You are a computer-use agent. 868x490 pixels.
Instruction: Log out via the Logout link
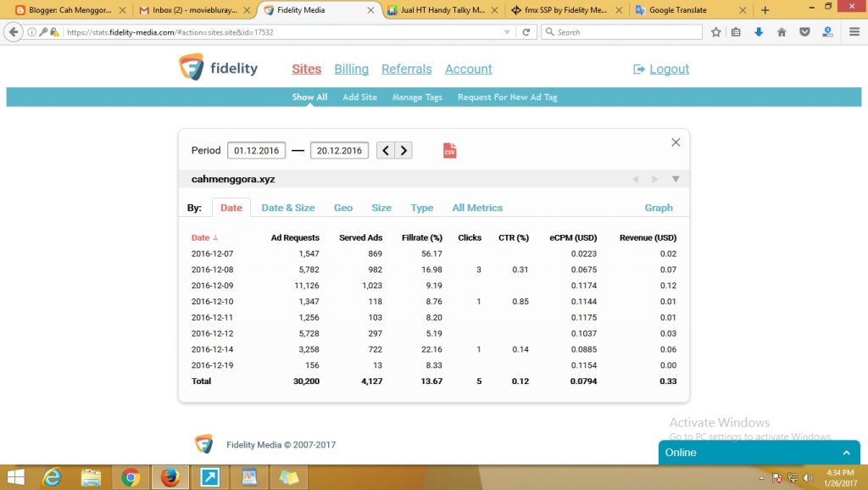point(669,70)
